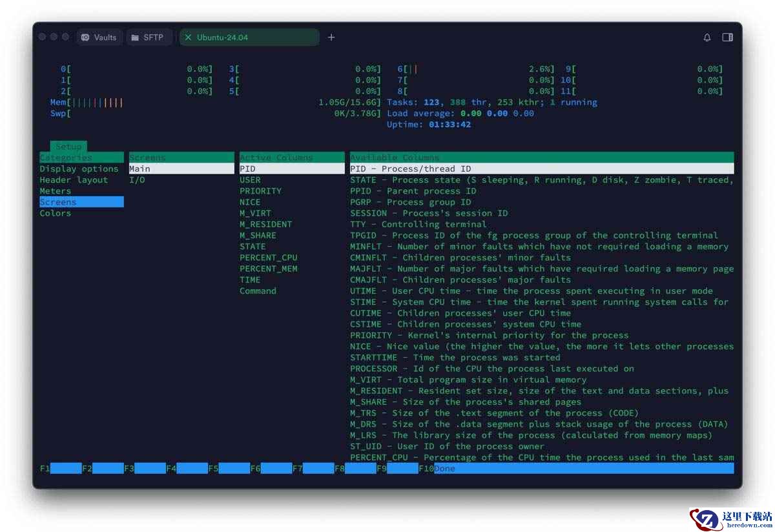Click the Available Columns header

(542, 158)
